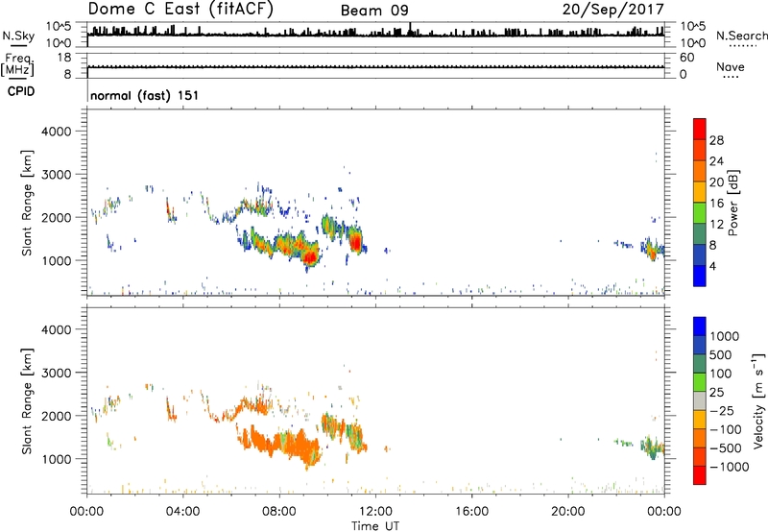768x532 pixels.
Task: Click the orange velocity band near 08:00 in velocity plot
Action: (279, 444)
